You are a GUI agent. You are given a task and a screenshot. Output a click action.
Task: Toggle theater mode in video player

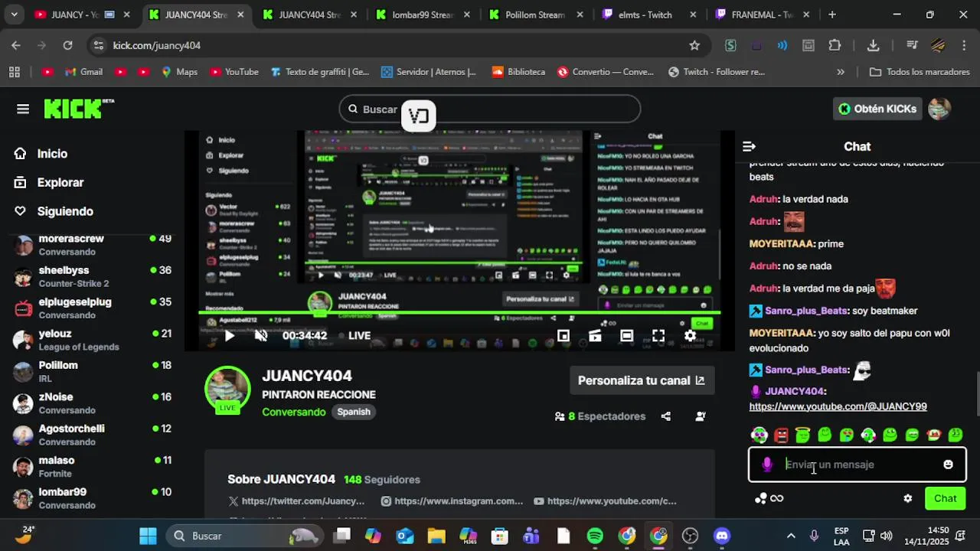point(626,335)
